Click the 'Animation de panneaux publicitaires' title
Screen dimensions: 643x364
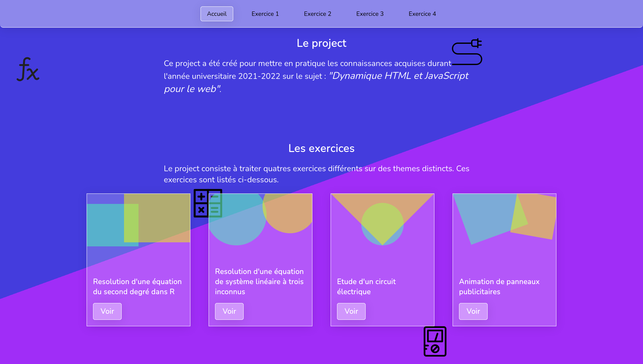click(499, 286)
